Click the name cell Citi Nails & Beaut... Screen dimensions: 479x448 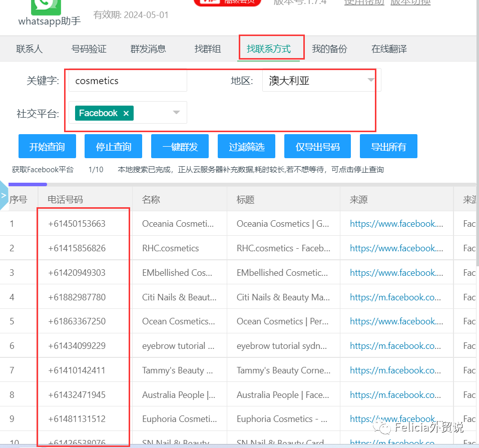(179, 297)
